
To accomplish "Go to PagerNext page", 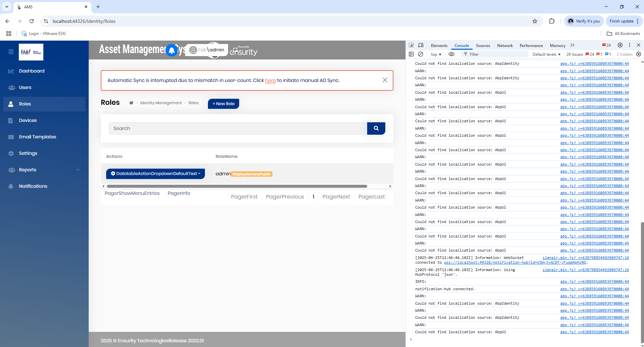I will pyautogui.click(x=336, y=197).
